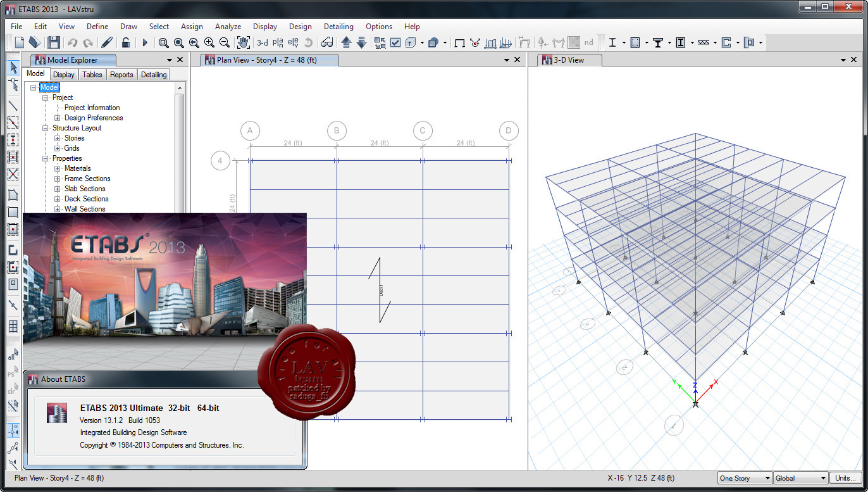Click the Undo arrow in the toolbar

pyautogui.click(x=72, y=42)
